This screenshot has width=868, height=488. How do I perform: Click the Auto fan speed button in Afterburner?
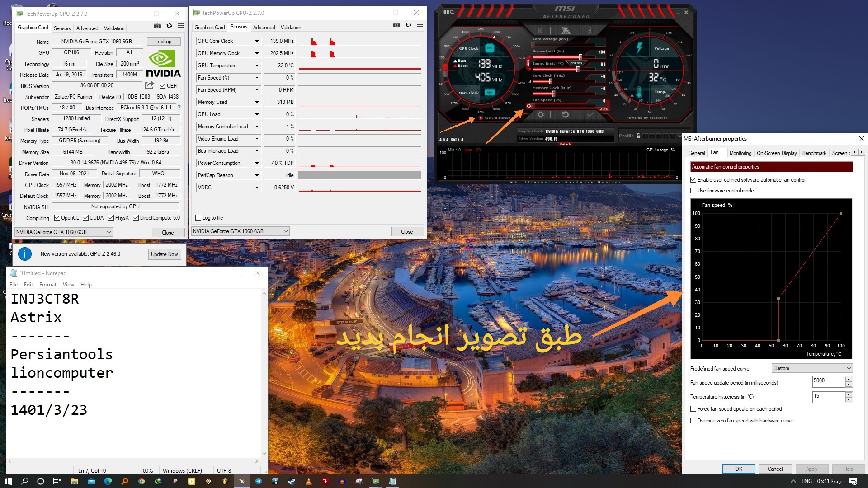click(x=604, y=109)
